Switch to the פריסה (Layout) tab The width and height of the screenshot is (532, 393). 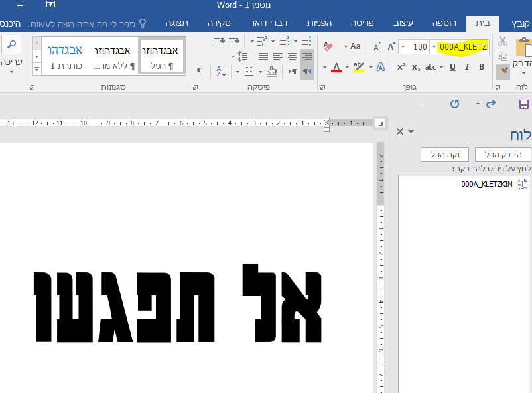point(362,23)
